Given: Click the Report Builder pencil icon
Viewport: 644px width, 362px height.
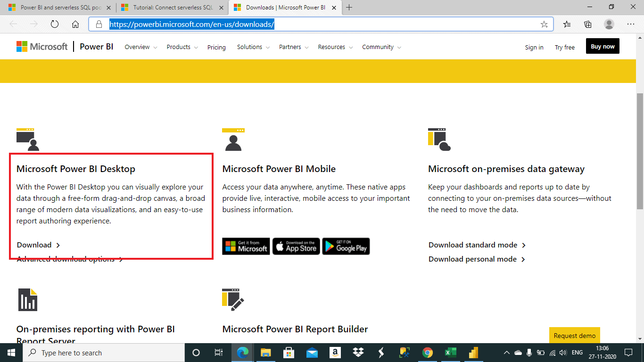Looking at the screenshot, I should tap(233, 300).
